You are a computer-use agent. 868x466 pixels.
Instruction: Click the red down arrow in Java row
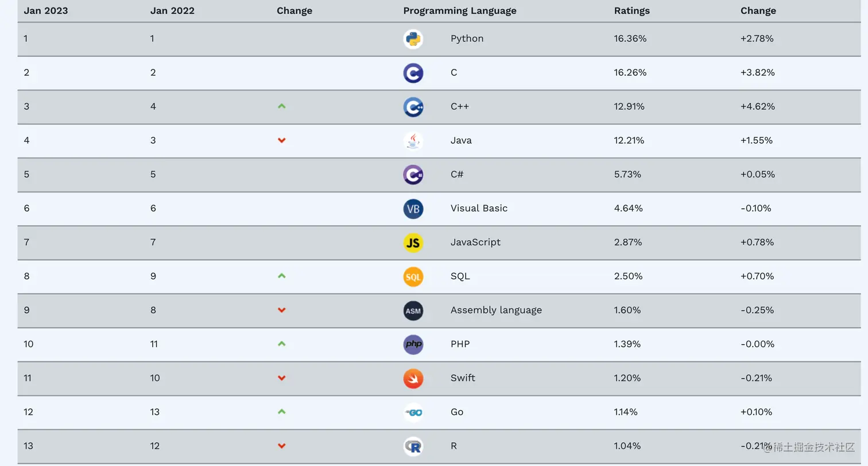[281, 141]
